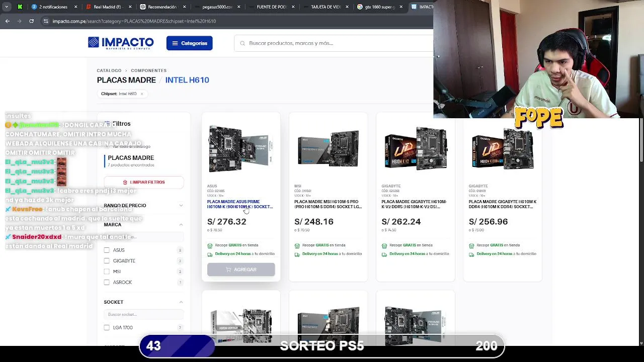
Task: Click LIMPIAR FILTROS button
Action: pos(144,182)
